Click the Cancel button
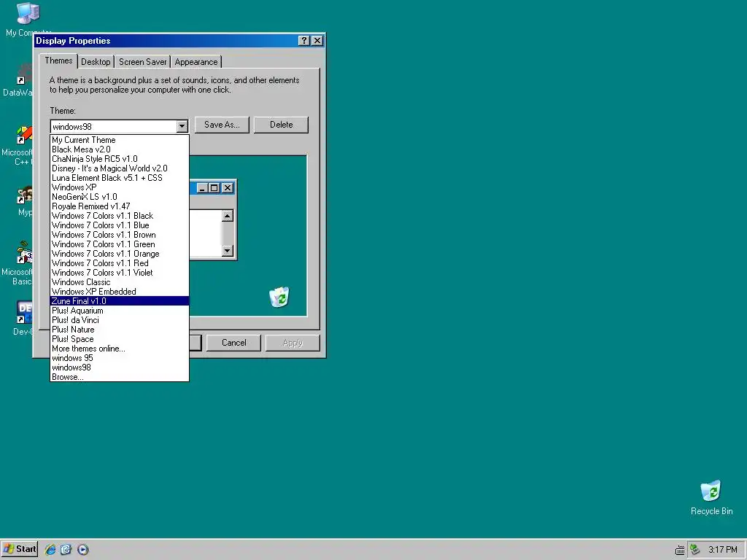This screenshot has height=560, width=747. tap(234, 343)
